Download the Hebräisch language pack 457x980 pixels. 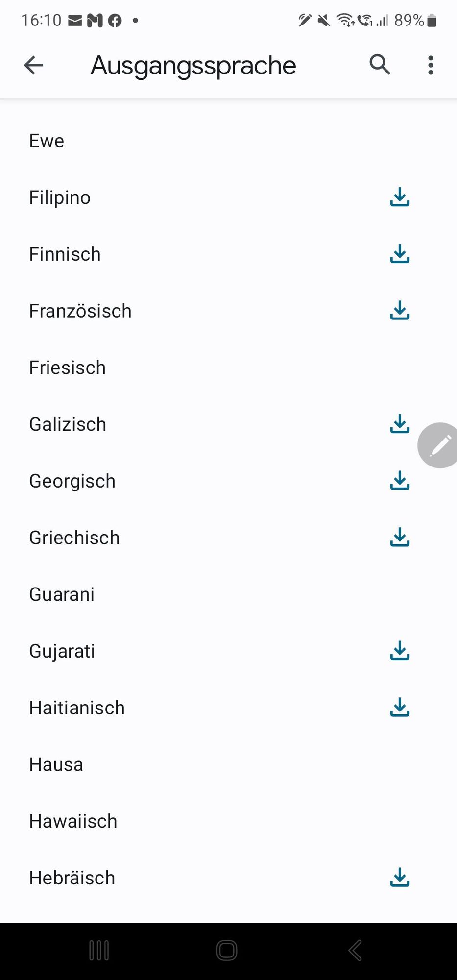tap(400, 878)
